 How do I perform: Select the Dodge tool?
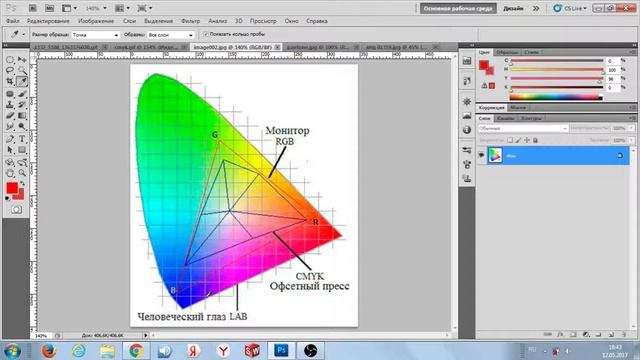point(22,127)
